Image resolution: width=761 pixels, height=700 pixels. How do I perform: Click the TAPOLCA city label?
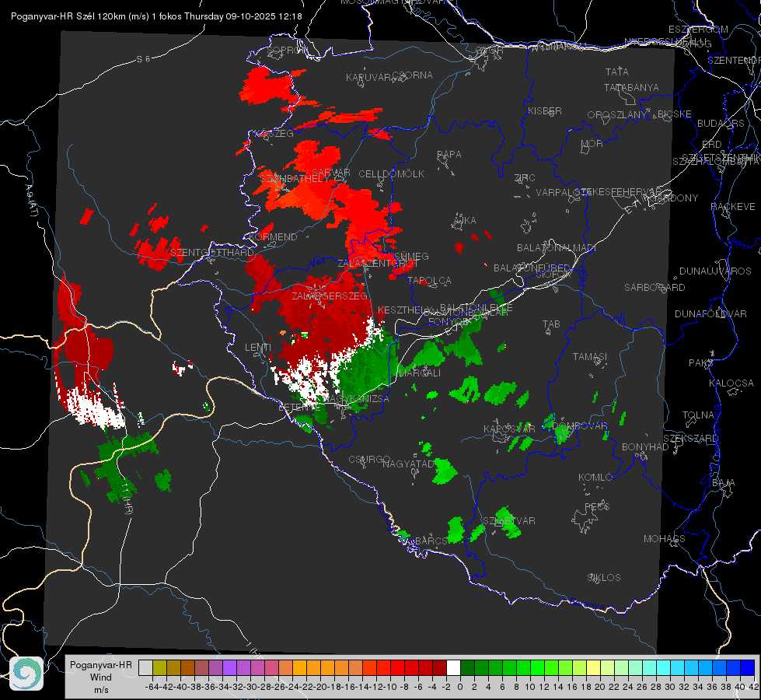[430, 280]
